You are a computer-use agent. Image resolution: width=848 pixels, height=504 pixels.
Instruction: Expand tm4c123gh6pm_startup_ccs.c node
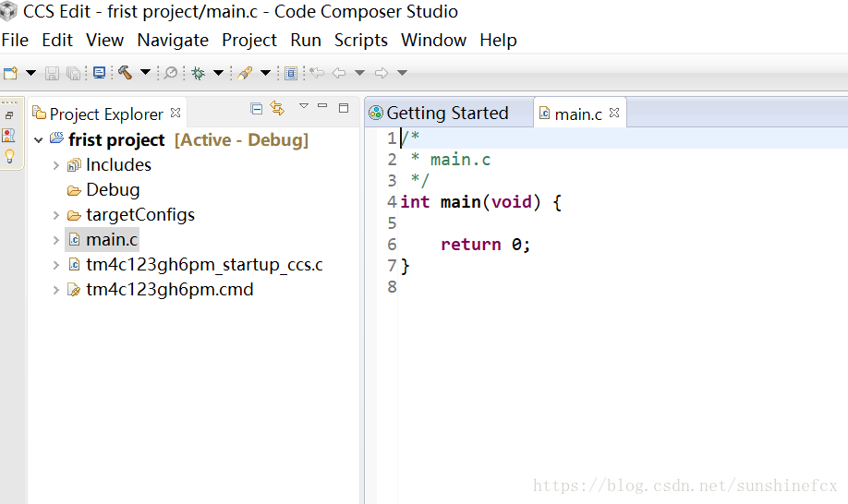coord(55,265)
